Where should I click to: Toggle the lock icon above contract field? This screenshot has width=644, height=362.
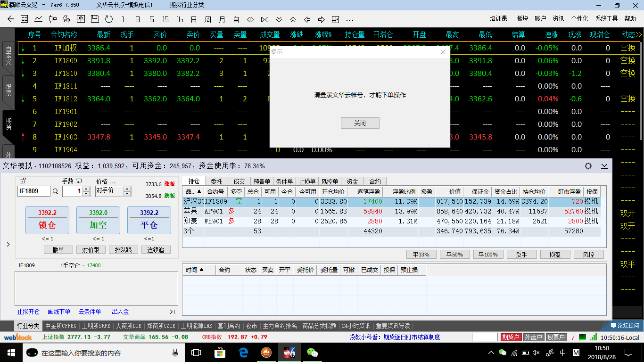23,181
